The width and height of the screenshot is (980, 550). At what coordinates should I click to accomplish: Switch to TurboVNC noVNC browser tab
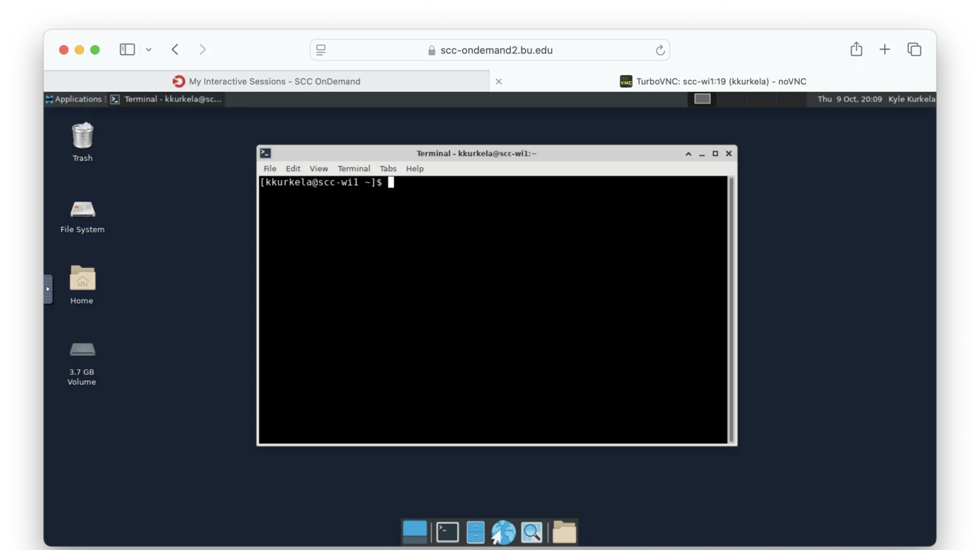[x=713, y=81]
